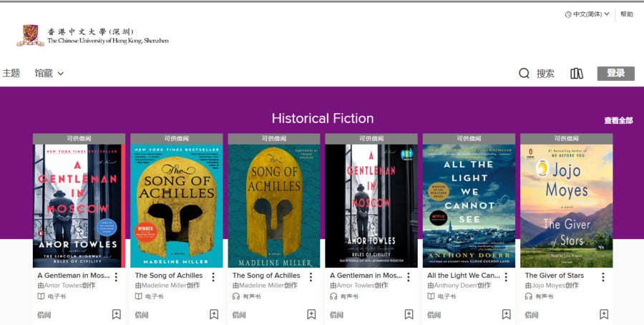Screen dimensions: 644x325
Task: Click 查看全部 to view all Historical Fiction
Action: [618, 120]
